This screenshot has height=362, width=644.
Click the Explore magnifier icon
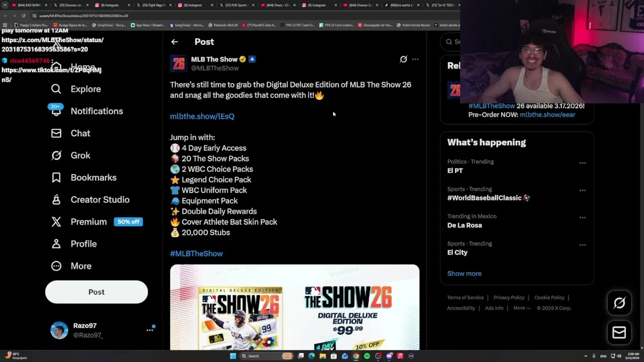click(56, 89)
